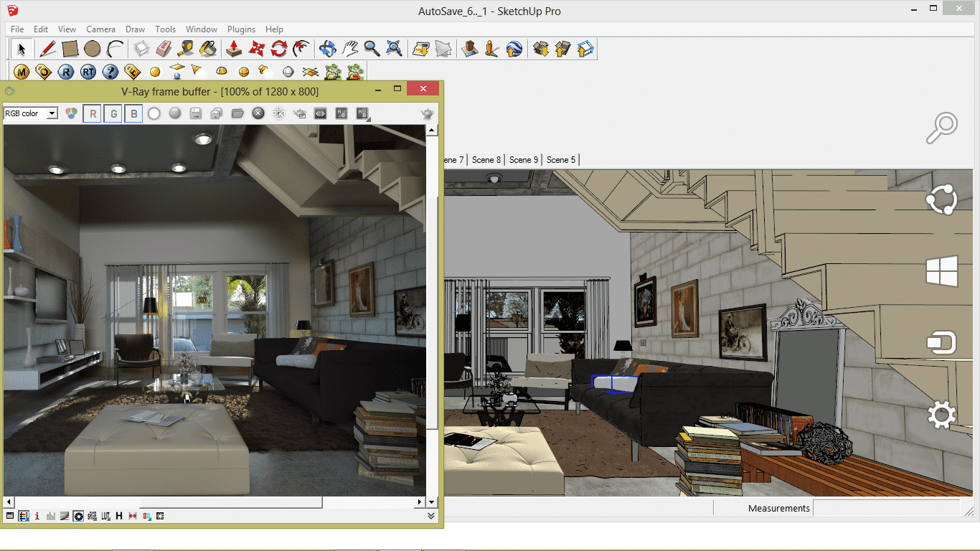980x551 pixels.
Task: Click the Zoom Extents tool
Action: [x=394, y=49]
